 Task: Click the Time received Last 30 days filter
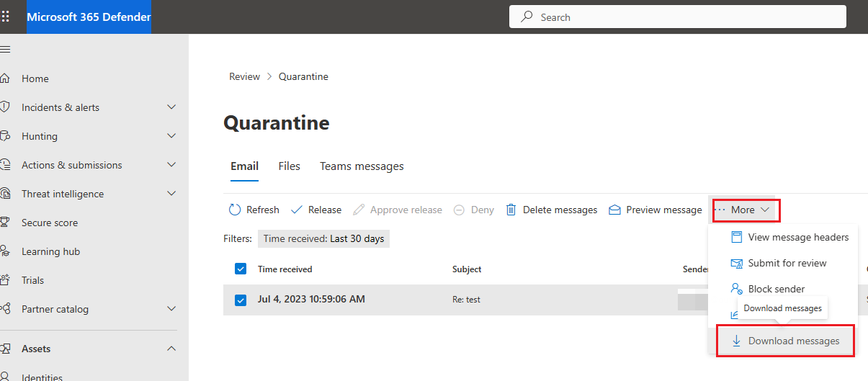pos(323,238)
